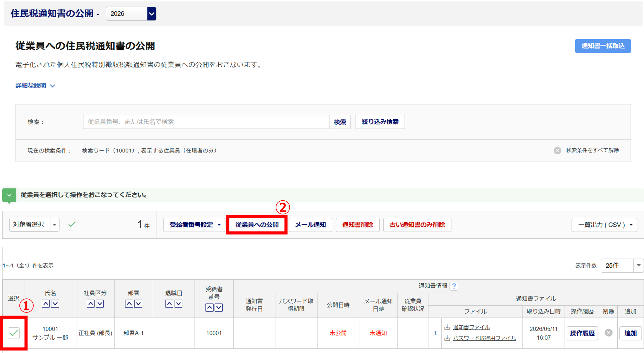
Task: Collapse the green message banner toggle
Action: coord(9,195)
